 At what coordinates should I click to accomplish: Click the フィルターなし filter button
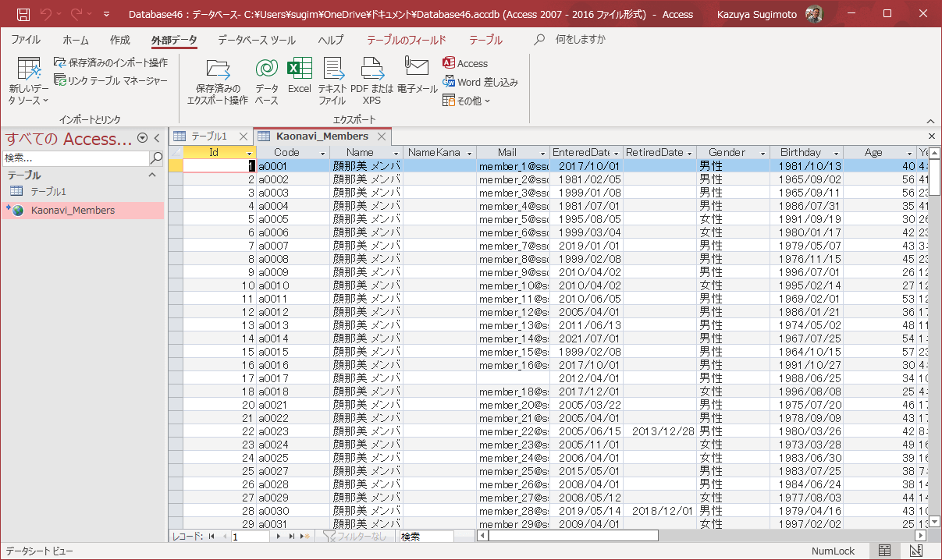tap(354, 537)
